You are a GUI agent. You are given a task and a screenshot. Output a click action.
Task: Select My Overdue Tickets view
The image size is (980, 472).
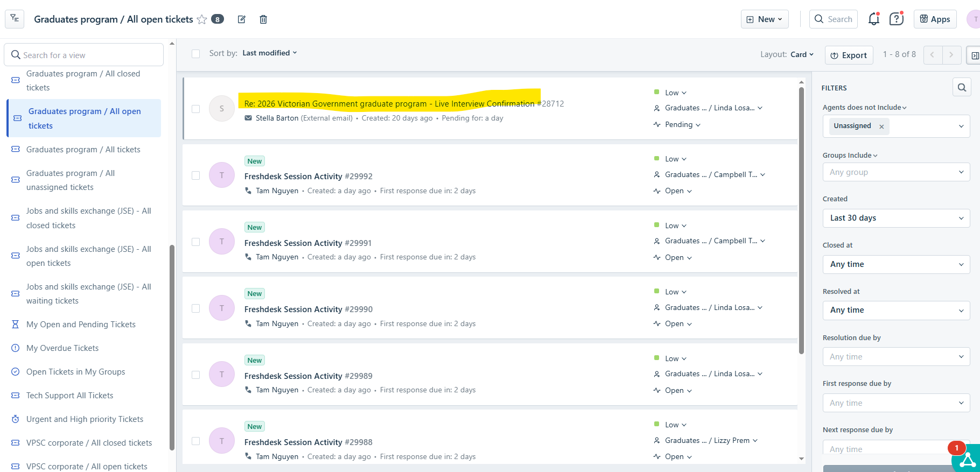pyautogui.click(x=62, y=348)
